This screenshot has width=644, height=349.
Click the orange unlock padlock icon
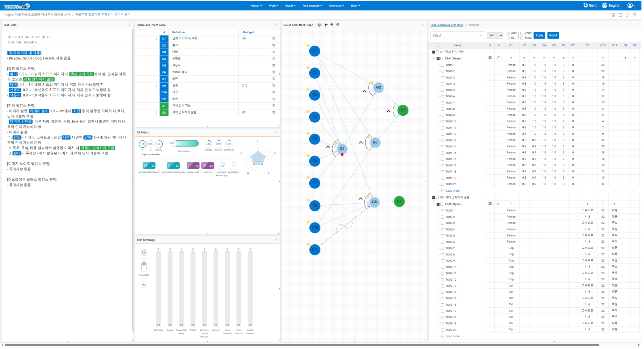click(627, 15)
